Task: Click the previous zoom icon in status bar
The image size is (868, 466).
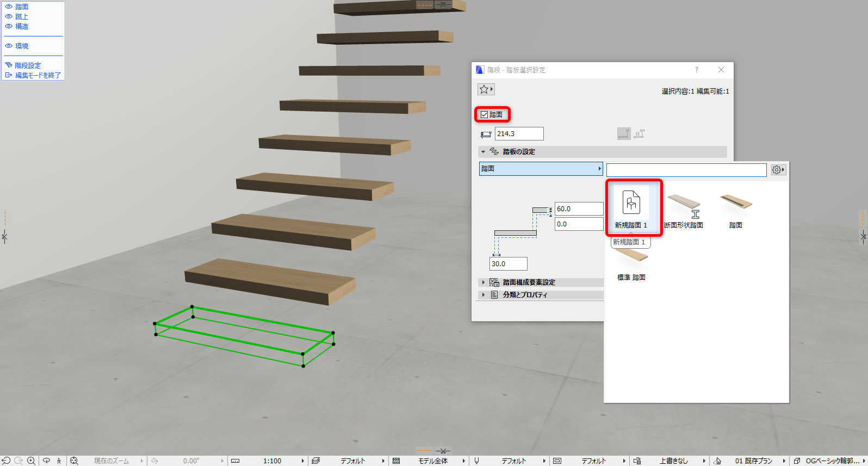Action: 7,461
